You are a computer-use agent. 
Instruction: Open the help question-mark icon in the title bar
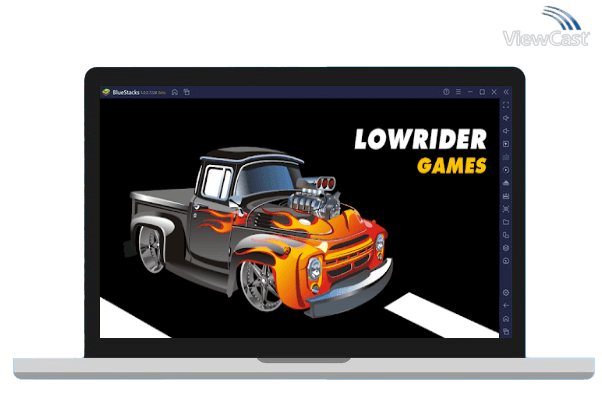(x=446, y=92)
